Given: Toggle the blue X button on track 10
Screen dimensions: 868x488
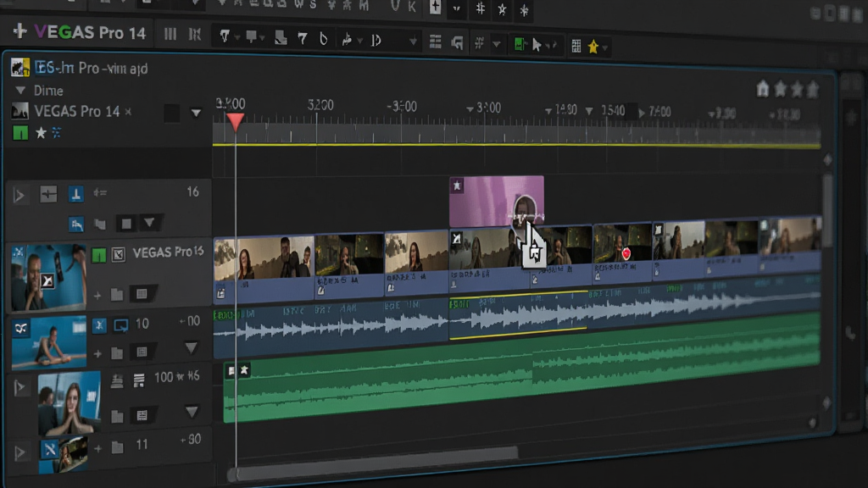Looking at the screenshot, I should (x=99, y=325).
